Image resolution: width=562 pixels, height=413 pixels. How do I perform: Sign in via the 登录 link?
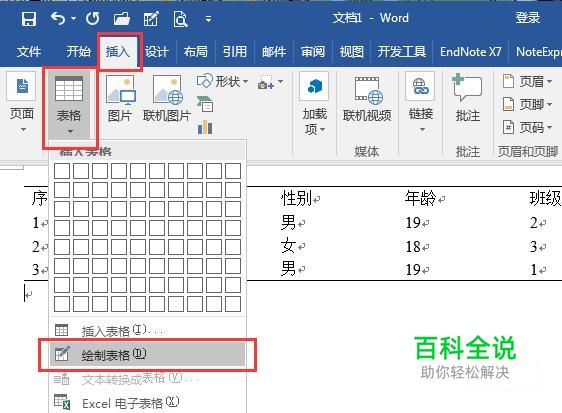coord(528,18)
